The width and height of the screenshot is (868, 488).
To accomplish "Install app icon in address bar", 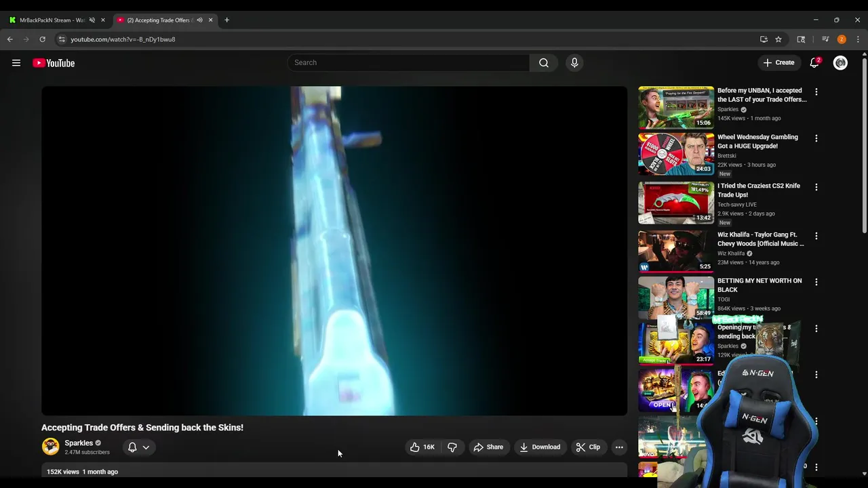I will point(764,39).
